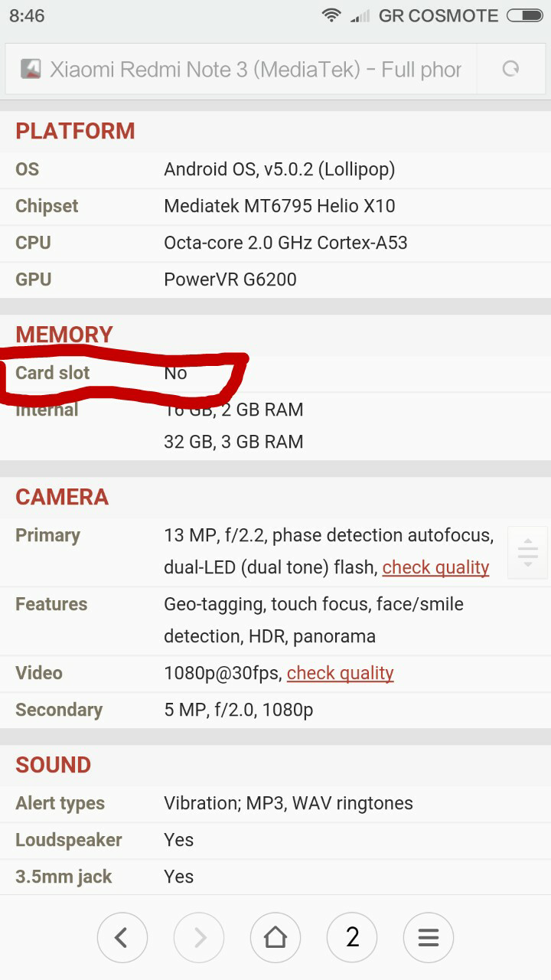
Task: Open check quality link for Primary camera
Action: [435, 567]
